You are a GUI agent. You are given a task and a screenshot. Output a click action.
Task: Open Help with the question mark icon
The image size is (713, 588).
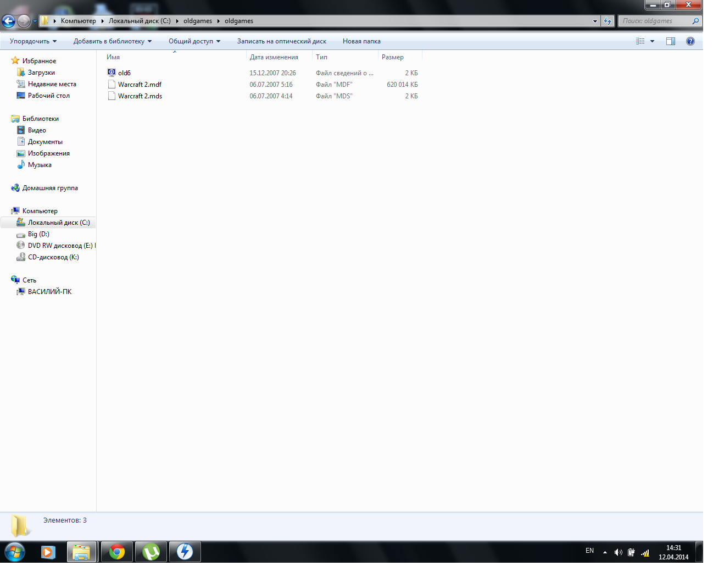[x=690, y=41]
